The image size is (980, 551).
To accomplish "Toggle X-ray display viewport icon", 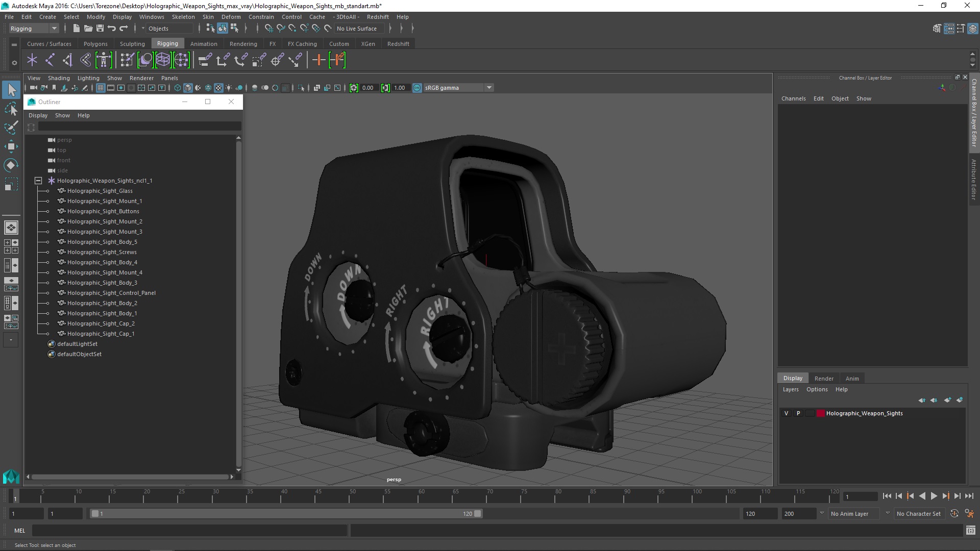I will (x=316, y=88).
